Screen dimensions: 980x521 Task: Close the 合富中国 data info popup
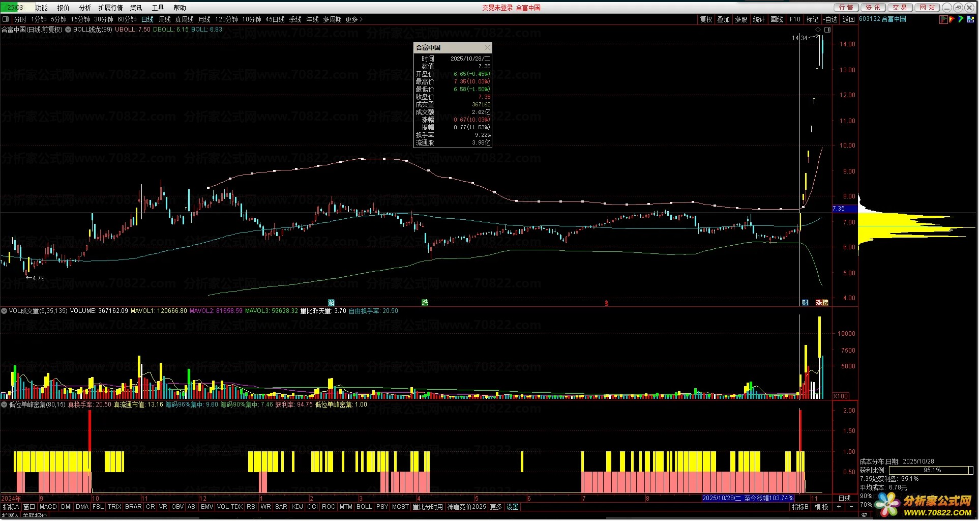(487, 47)
